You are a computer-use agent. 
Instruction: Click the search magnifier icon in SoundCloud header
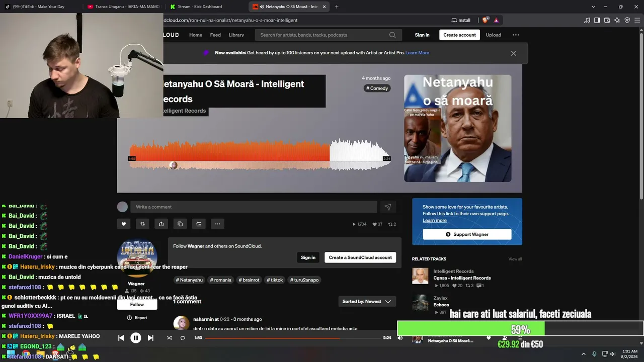[x=392, y=35]
